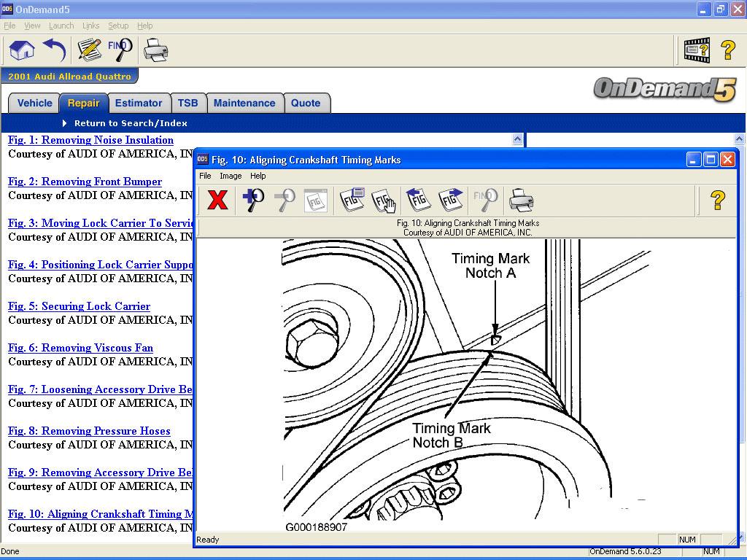This screenshot has height=560, width=747.
Task: Maximize the Fig. 10 figure window
Action: pyautogui.click(x=711, y=160)
